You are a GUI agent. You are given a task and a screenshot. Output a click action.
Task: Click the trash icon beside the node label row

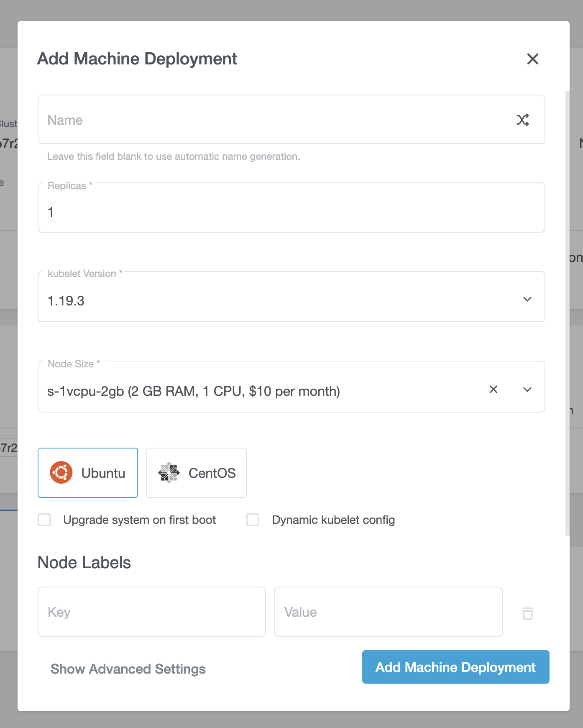pyautogui.click(x=527, y=612)
